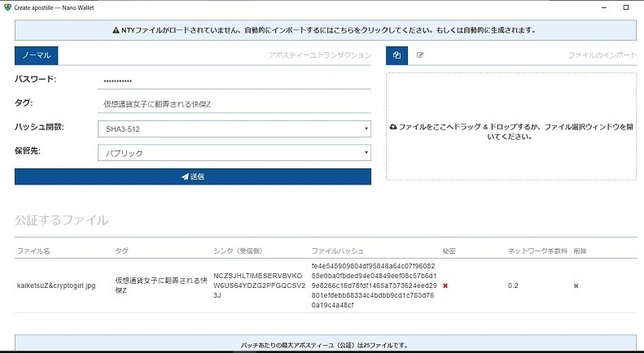The image size is (644, 353).
Task: Click the tag cell 仮想通貨女子に翻弄される快傑Z in table
Action: (161, 285)
